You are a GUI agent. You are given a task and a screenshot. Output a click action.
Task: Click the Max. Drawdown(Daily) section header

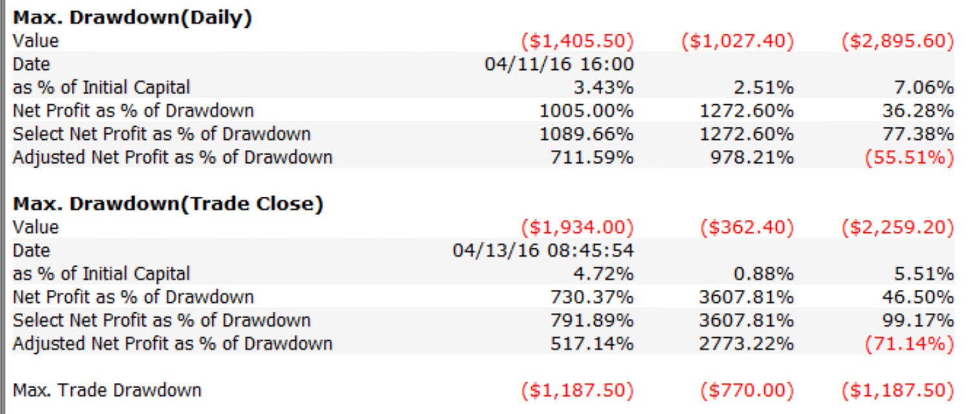click(x=132, y=18)
